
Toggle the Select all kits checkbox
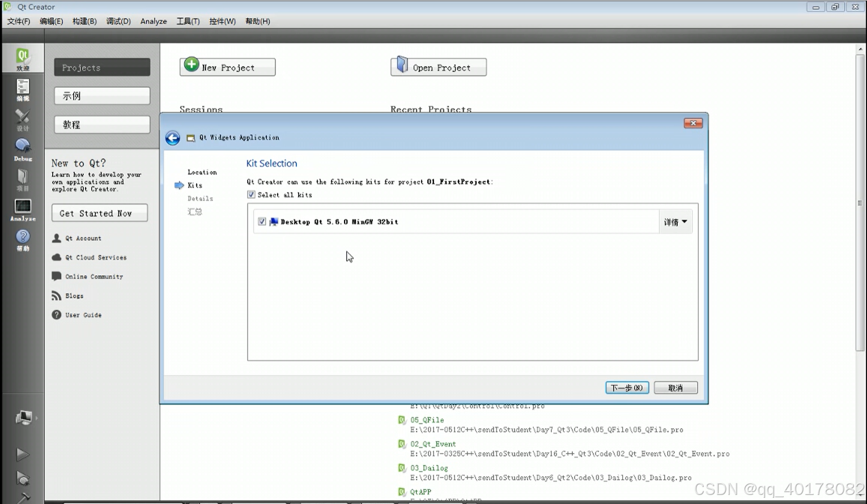coord(251,194)
